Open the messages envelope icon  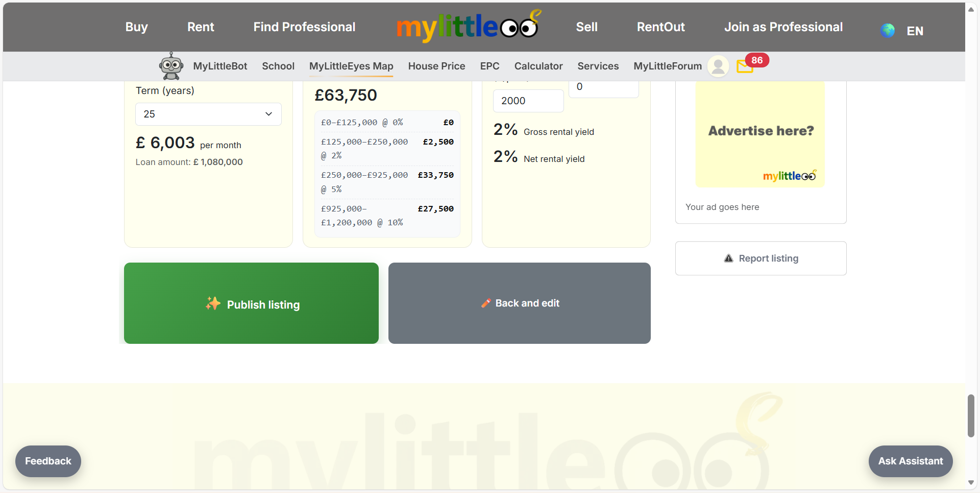pos(744,67)
